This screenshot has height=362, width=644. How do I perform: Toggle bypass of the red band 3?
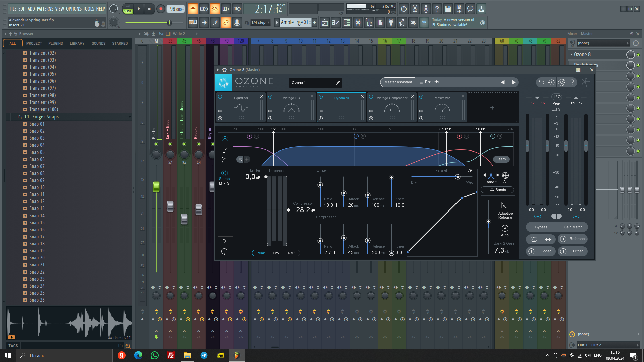459,136
